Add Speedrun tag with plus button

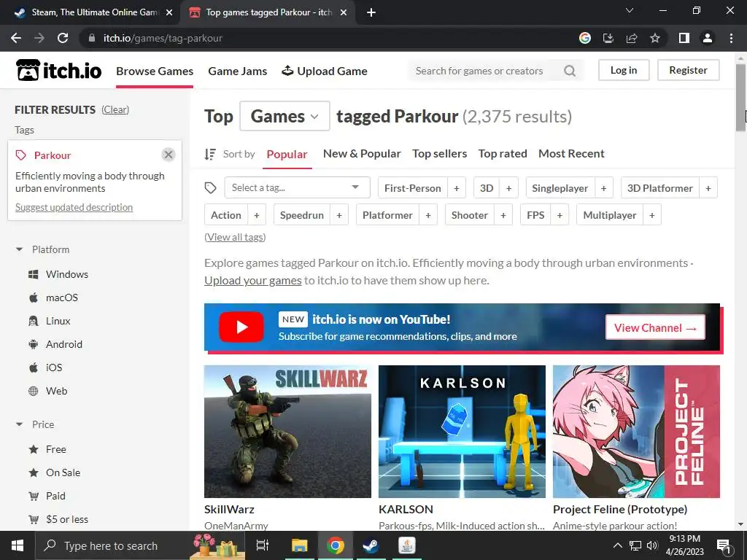tap(339, 215)
